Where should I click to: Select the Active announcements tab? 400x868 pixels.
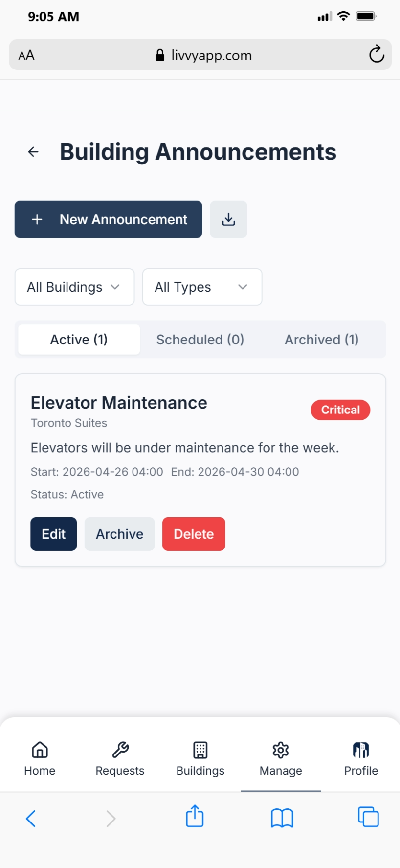tap(78, 340)
